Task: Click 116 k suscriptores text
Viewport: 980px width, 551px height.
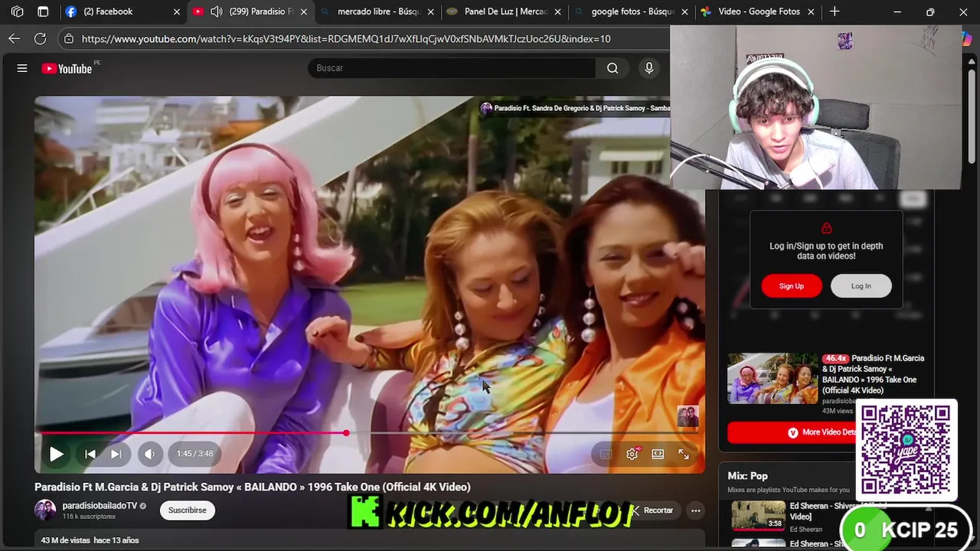Action: tap(89, 517)
